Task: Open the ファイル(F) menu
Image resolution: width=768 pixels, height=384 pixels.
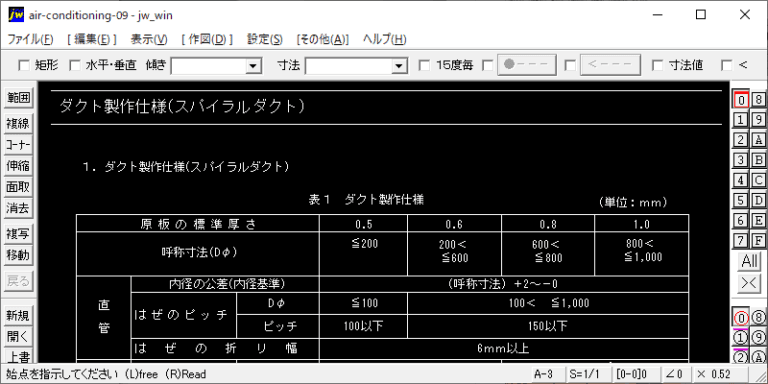Action: pos(30,40)
